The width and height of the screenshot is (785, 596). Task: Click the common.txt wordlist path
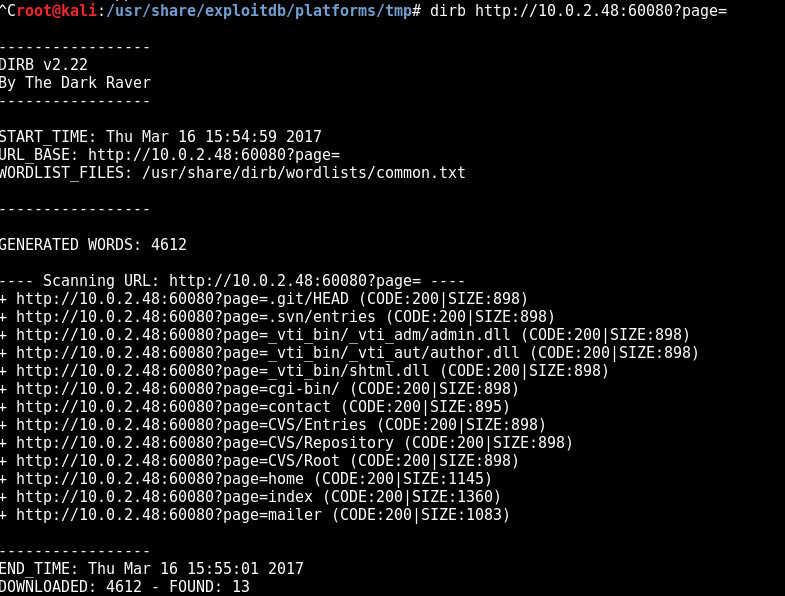[304, 173]
